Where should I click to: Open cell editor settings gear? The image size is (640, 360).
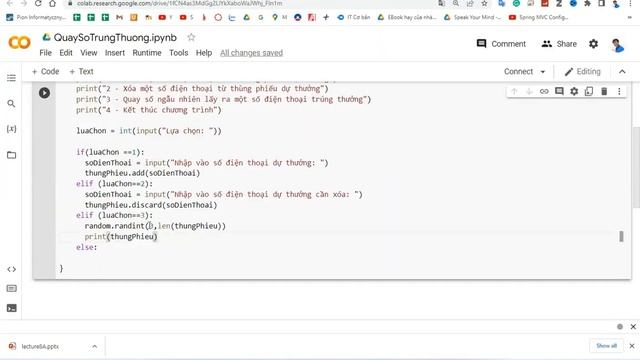pos(574,91)
